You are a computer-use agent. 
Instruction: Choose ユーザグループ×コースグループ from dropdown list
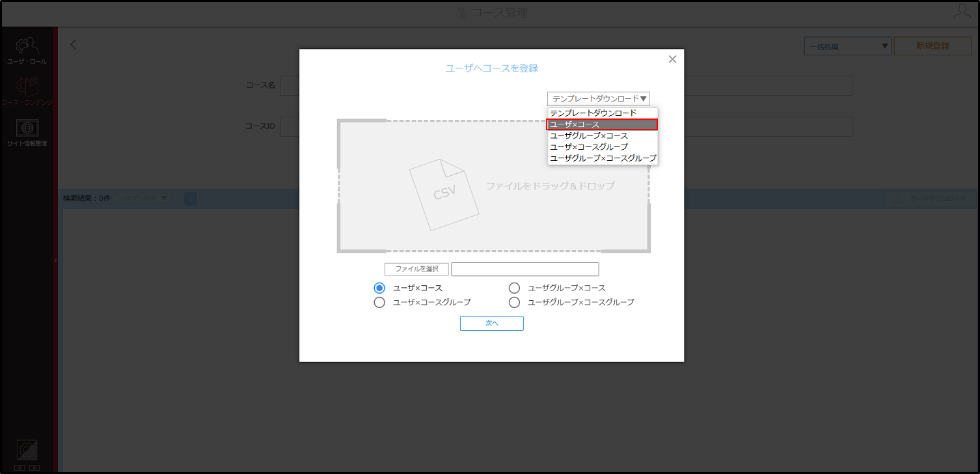pos(603,158)
